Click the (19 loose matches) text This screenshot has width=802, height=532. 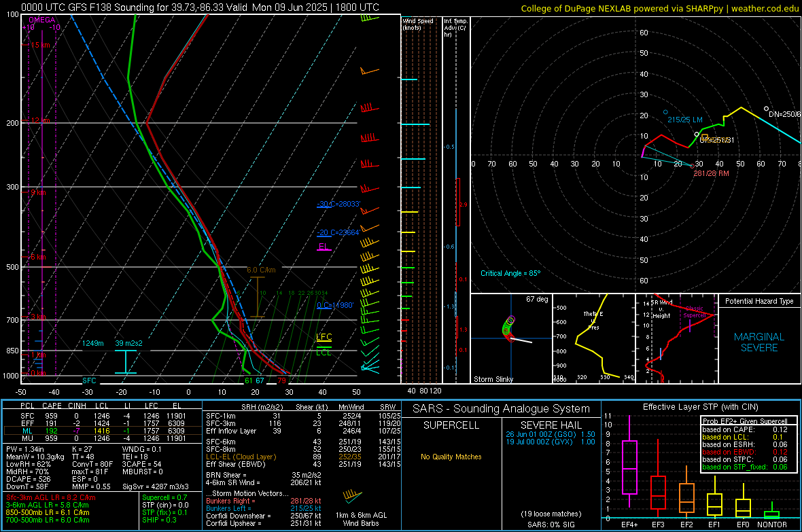[551, 514]
